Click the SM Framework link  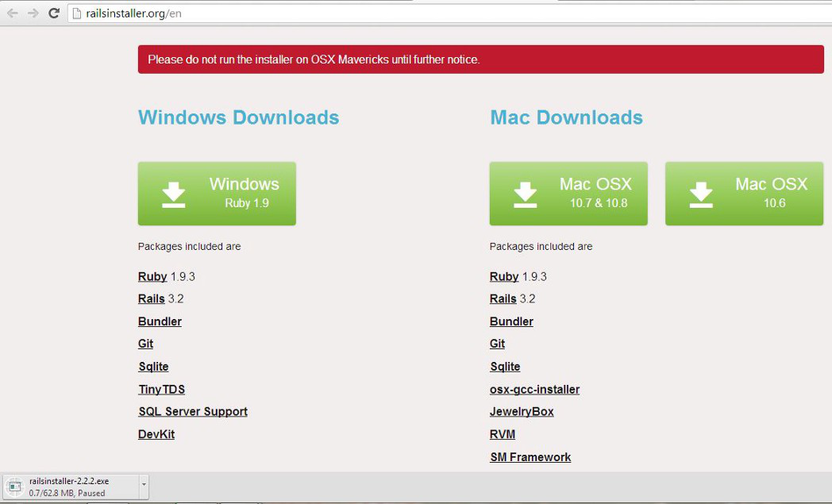[530, 457]
